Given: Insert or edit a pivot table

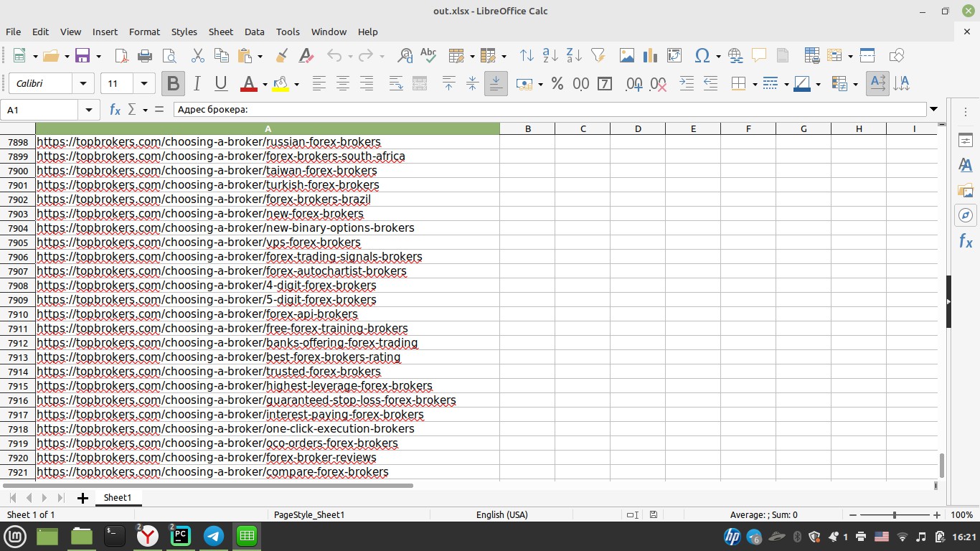Looking at the screenshot, I should tap(674, 56).
